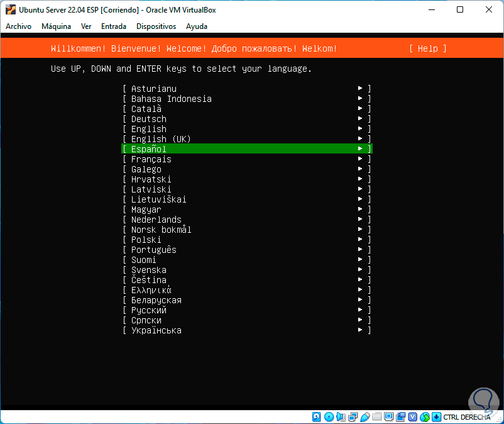Screen dimensions: 504x424
Task: Open the Dispositivos menu
Action: click(x=156, y=26)
